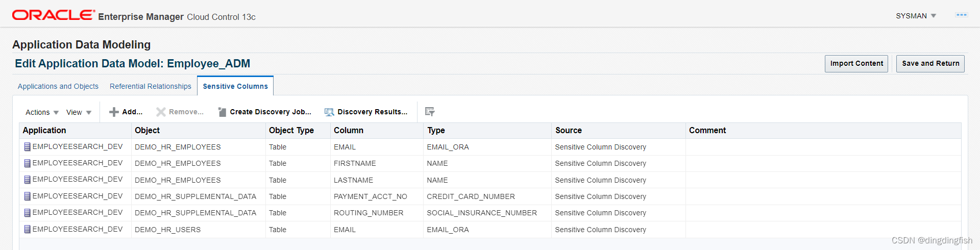980x250 pixels.
Task: Click the Save and Return button
Action: pos(930,63)
